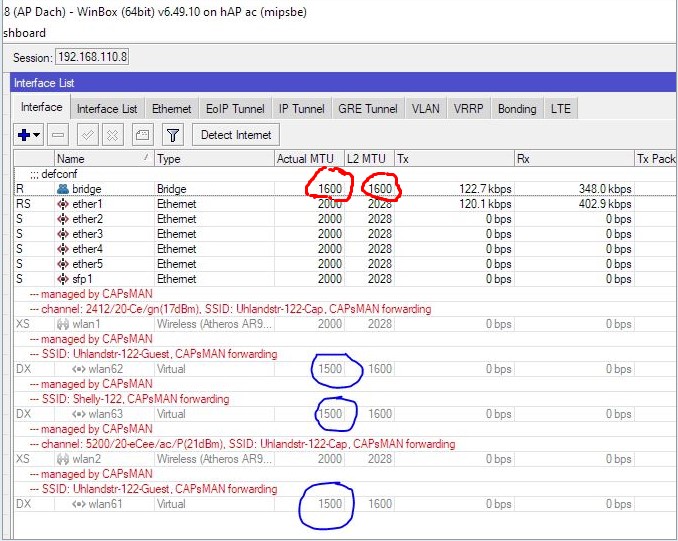Click the remove (minus) toolbar button
Screen dimensions: 678x541
(x=58, y=135)
